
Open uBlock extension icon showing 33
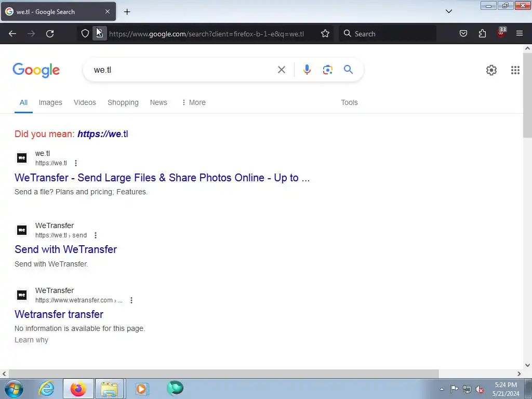[x=501, y=33]
